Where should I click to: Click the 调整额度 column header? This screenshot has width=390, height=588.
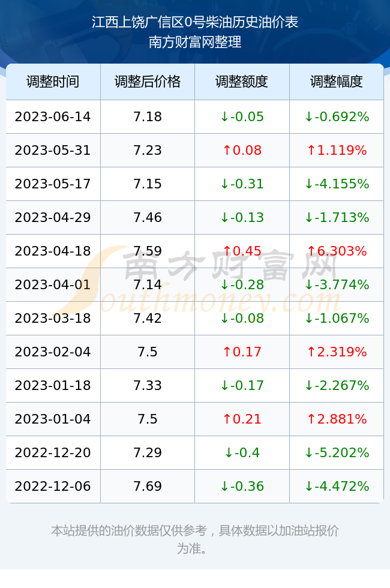pyautogui.click(x=242, y=82)
